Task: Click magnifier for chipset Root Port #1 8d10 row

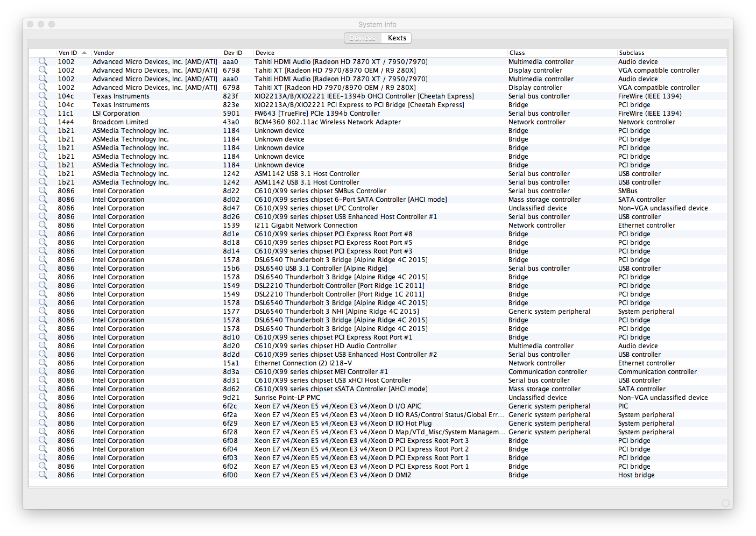Action: (43, 337)
